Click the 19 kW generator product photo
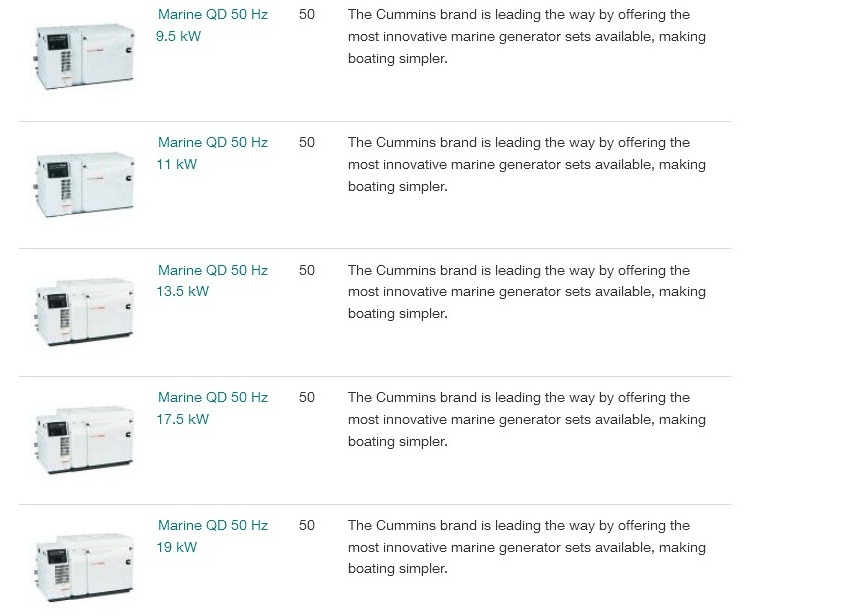This screenshot has width=857, height=616. [x=84, y=566]
